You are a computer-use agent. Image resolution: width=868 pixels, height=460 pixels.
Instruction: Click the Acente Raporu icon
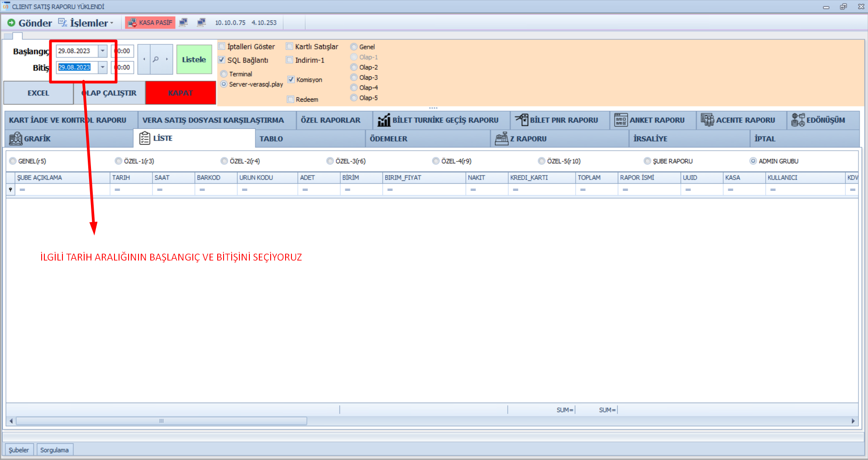click(x=707, y=120)
